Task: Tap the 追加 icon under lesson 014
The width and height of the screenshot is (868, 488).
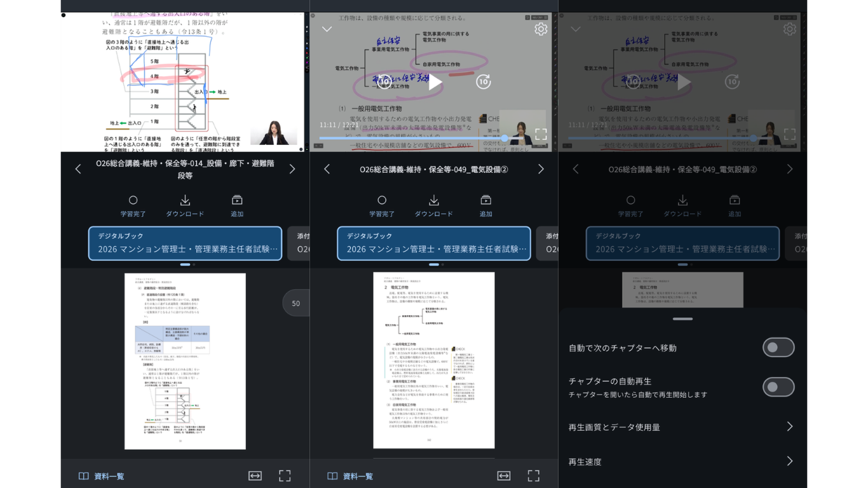Action: (237, 206)
